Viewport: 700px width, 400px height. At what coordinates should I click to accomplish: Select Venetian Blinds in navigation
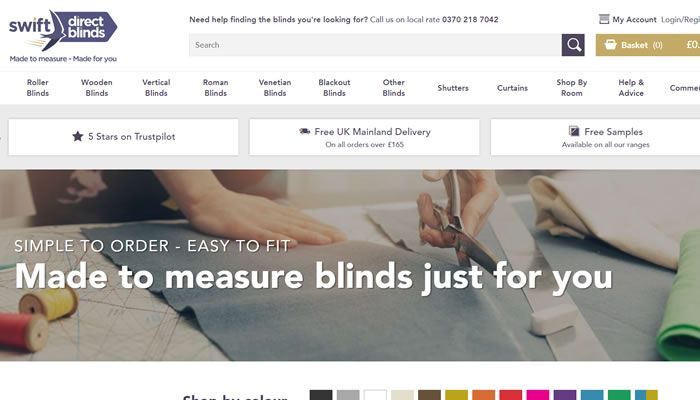pos(275,88)
